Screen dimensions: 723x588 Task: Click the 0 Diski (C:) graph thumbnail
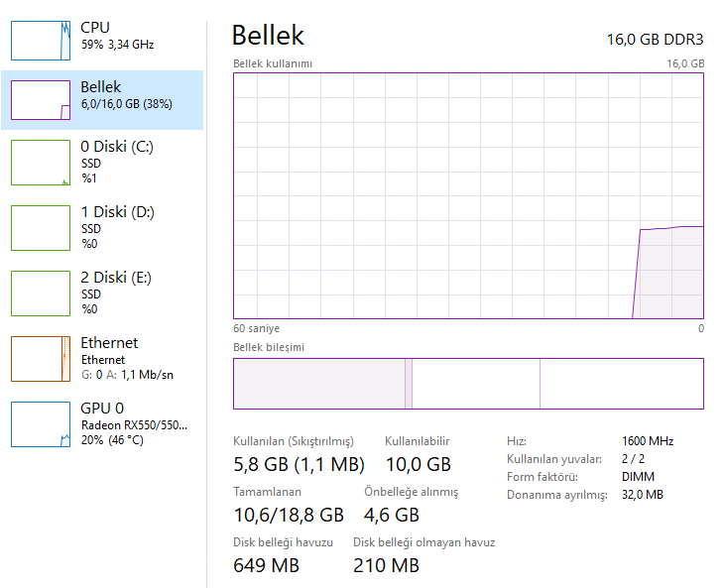click(41, 163)
